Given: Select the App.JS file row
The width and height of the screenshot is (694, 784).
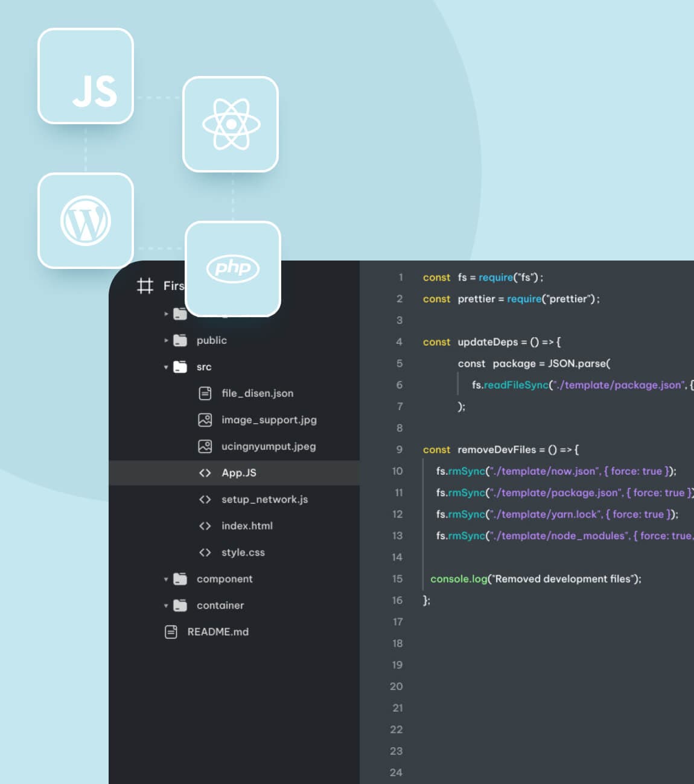Looking at the screenshot, I should 234,473.
